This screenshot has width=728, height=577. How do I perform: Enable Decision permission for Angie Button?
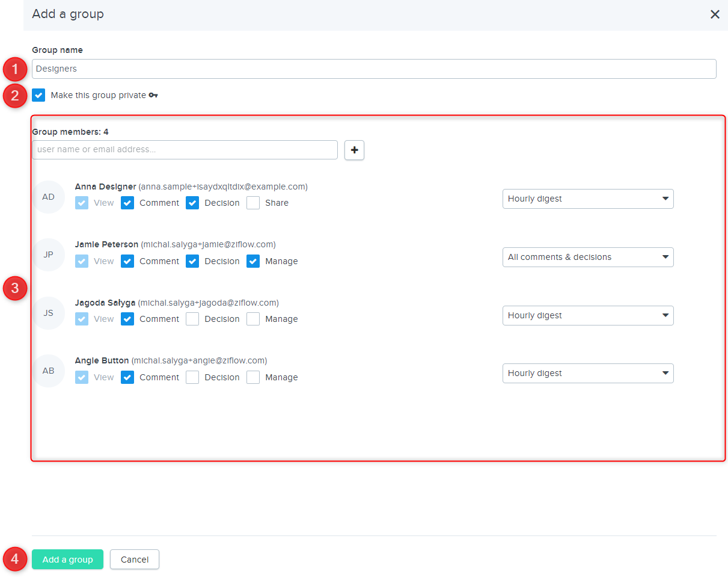[192, 377]
